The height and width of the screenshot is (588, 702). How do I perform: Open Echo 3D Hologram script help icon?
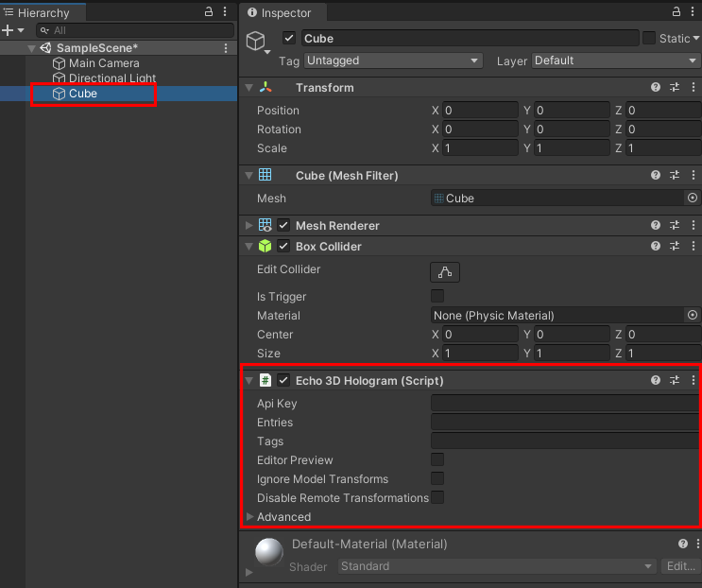656,380
